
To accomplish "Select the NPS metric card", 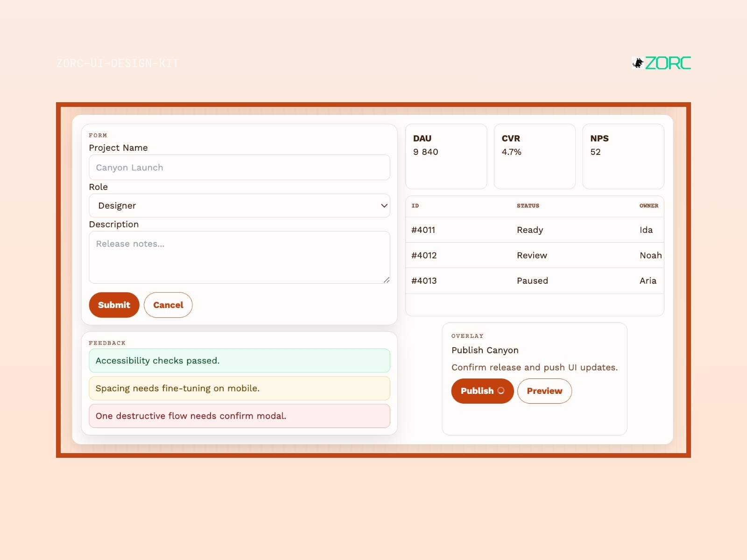I will click(623, 156).
